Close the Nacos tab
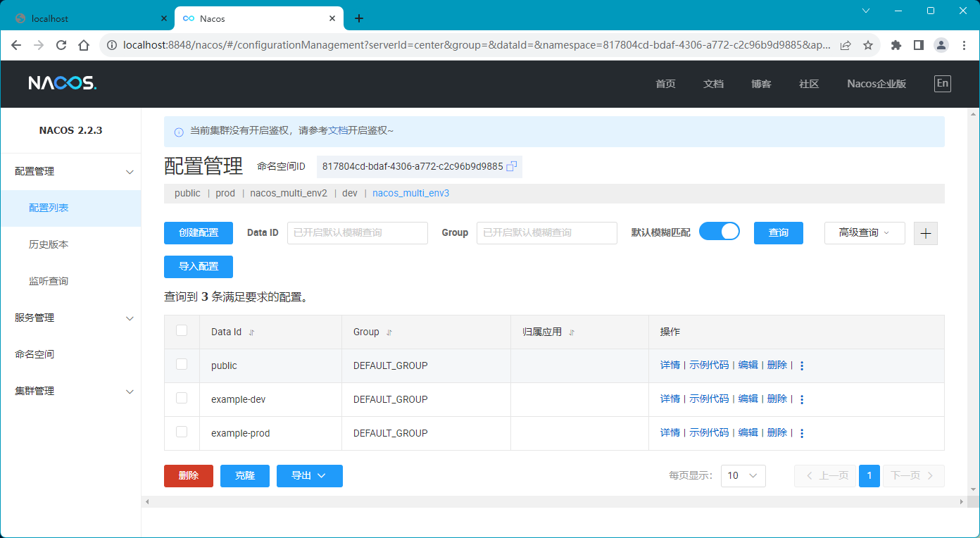The height and width of the screenshot is (538, 980). [x=333, y=18]
